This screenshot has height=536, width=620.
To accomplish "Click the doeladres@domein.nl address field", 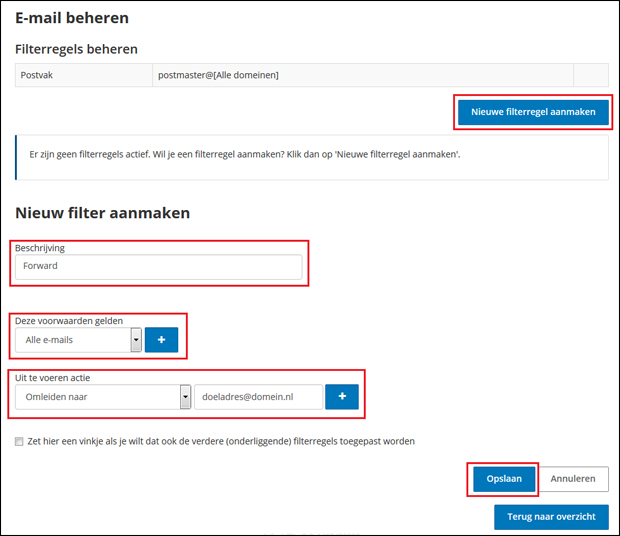I will pos(259,397).
